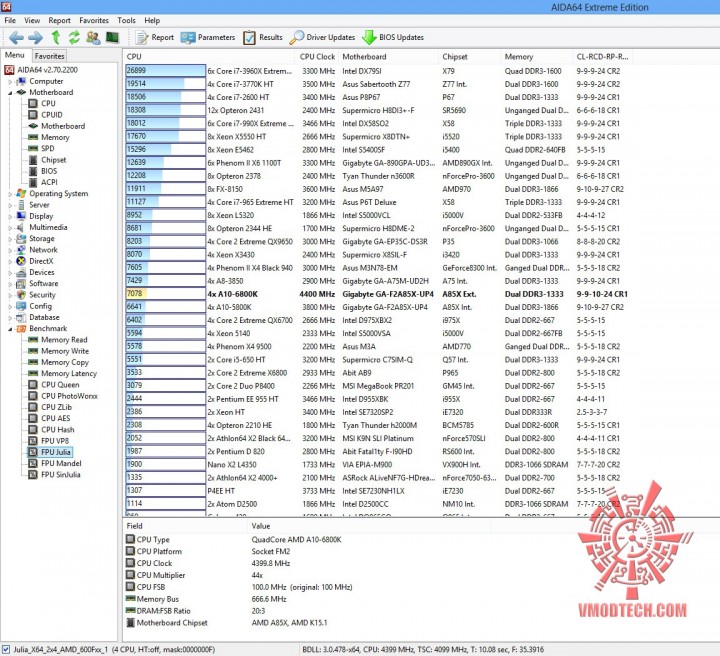Select the SPD tree item
The height and width of the screenshot is (656, 720).
pos(41,148)
